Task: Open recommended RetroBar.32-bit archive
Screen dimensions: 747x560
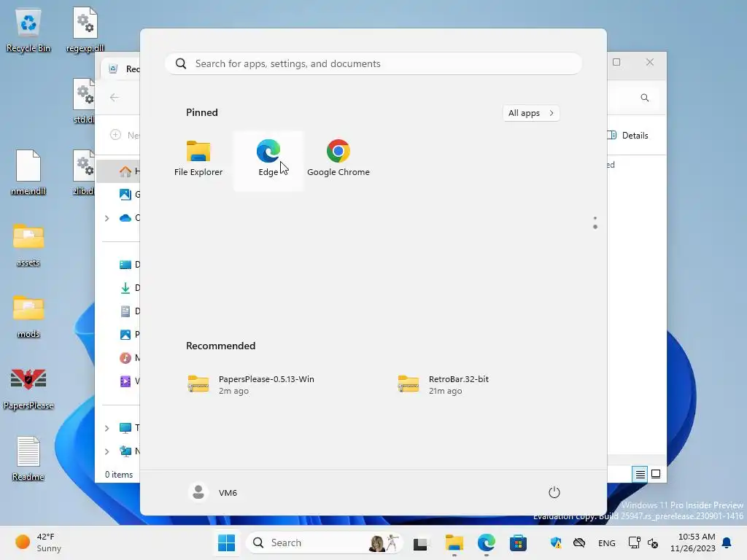Action: point(444,384)
